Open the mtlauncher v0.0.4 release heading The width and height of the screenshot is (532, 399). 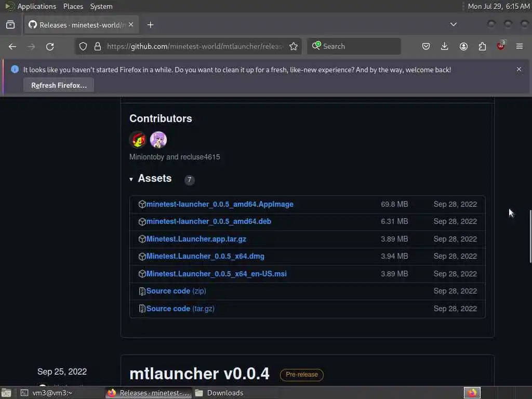coord(199,374)
